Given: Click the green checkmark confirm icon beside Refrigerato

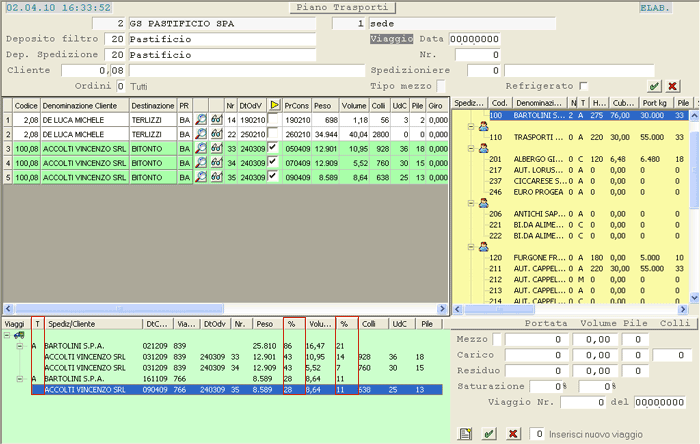Looking at the screenshot, I should point(654,86).
